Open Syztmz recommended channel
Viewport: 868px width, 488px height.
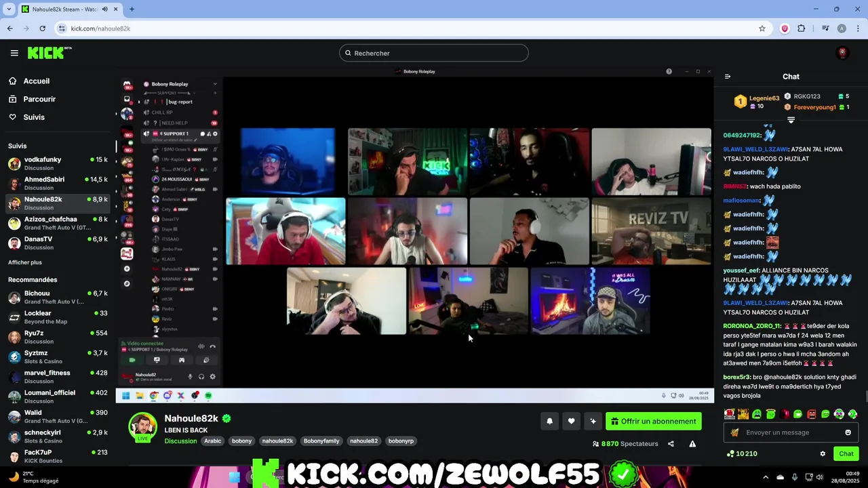(58, 357)
